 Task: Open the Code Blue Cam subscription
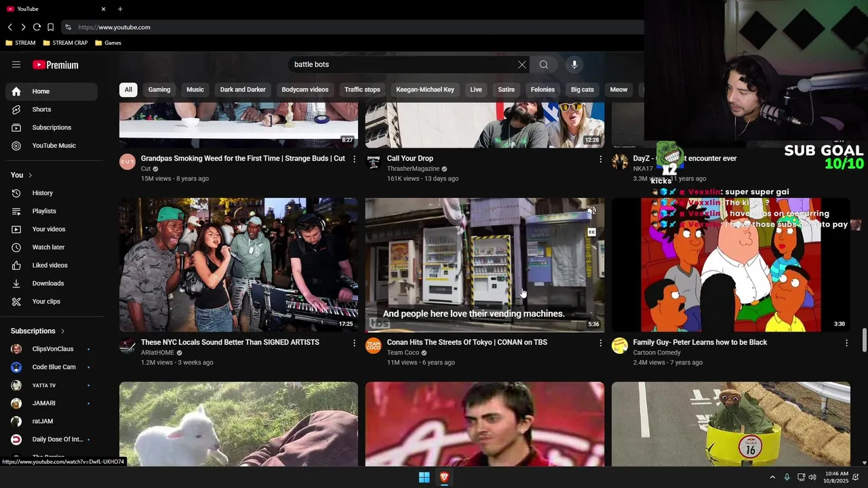tap(52, 367)
